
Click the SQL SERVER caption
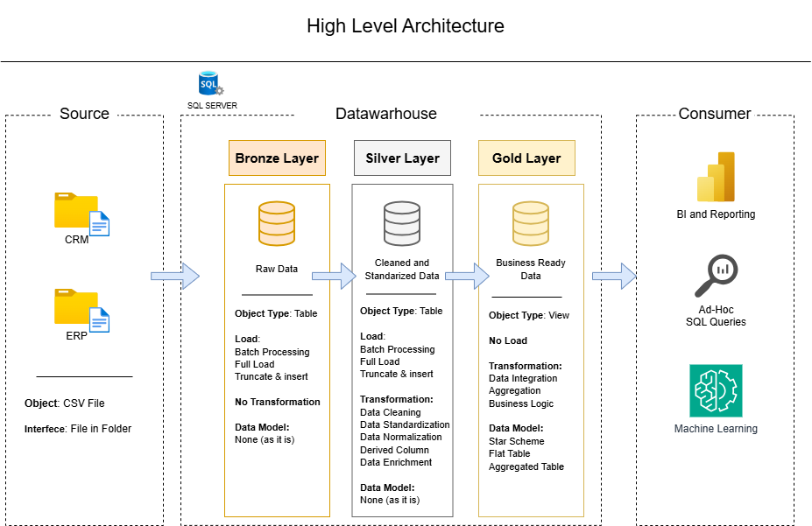pos(212,106)
